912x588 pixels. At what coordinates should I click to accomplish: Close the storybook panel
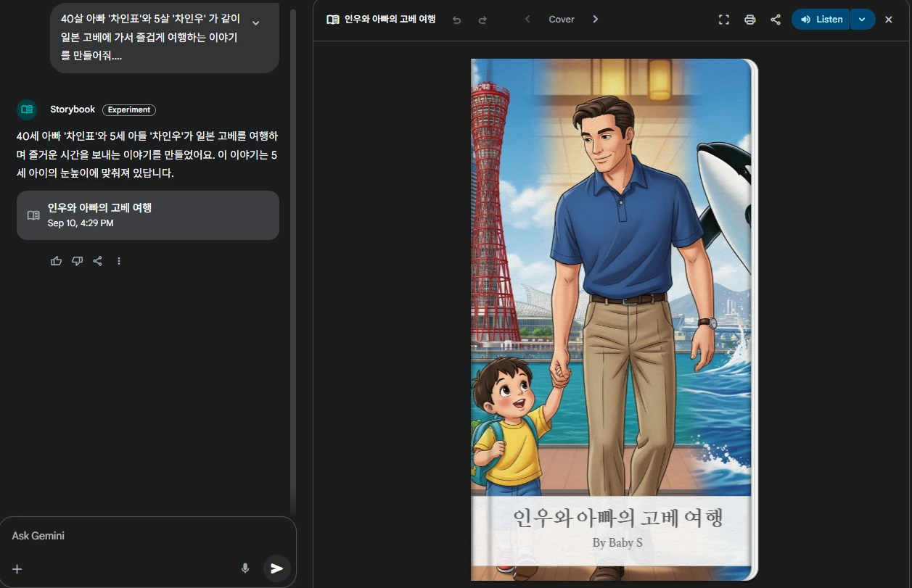pos(889,20)
